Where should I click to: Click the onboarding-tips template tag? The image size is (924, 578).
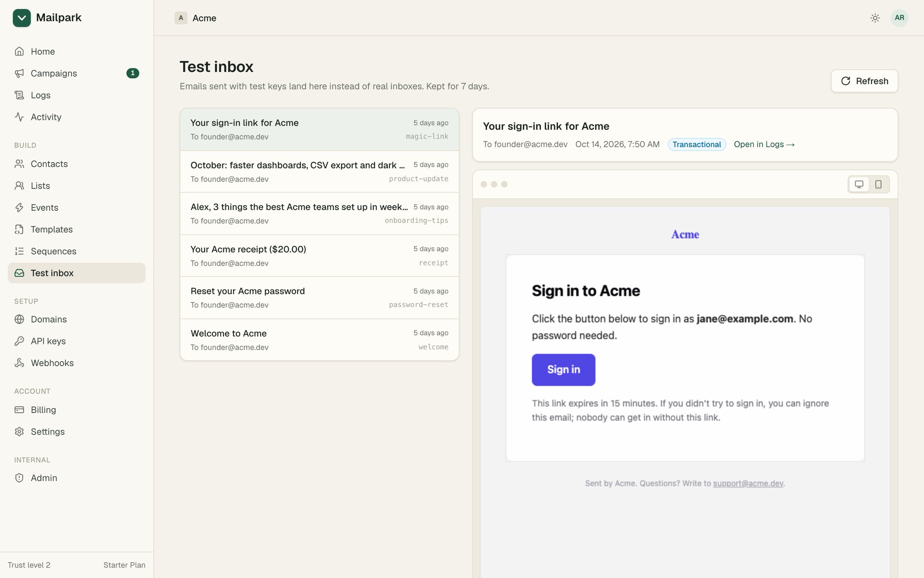click(x=416, y=220)
